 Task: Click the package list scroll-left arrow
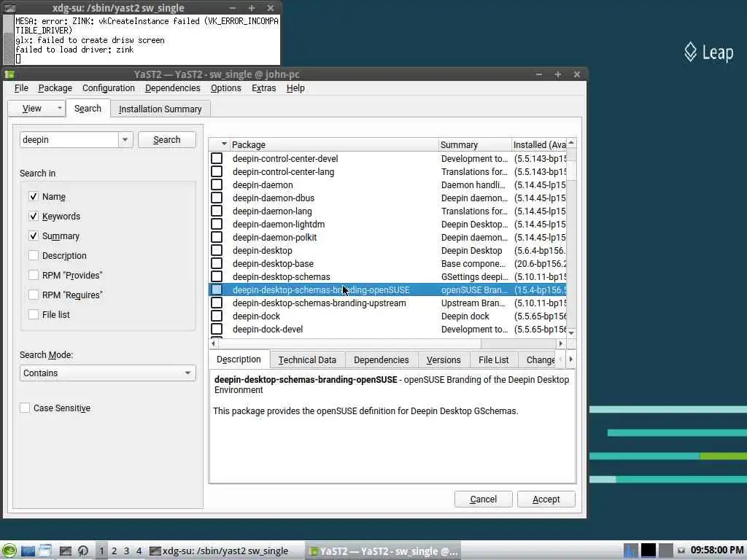coord(214,343)
